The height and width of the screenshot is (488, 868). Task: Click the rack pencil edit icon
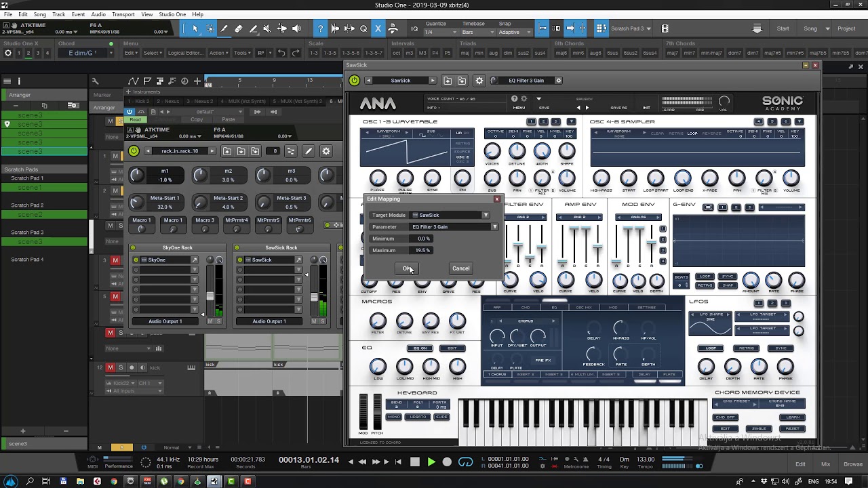click(x=308, y=151)
